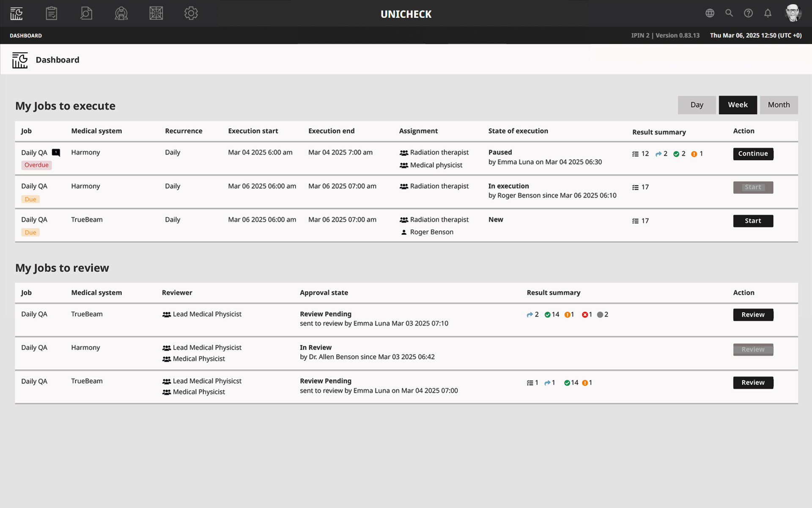This screenshot has width=812, height=508.
Task: Switch to Month view
Action: [779, 105]
